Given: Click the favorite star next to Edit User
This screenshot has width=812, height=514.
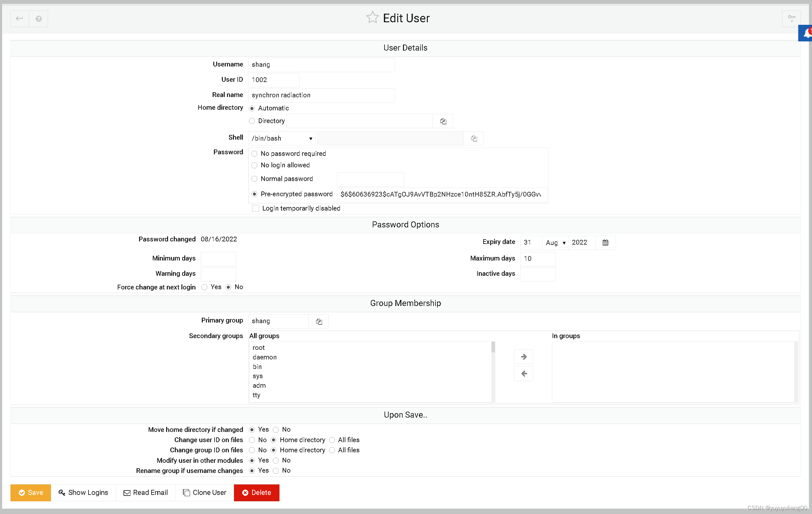Looking at the screenshot, I should (x=372, y=17).
